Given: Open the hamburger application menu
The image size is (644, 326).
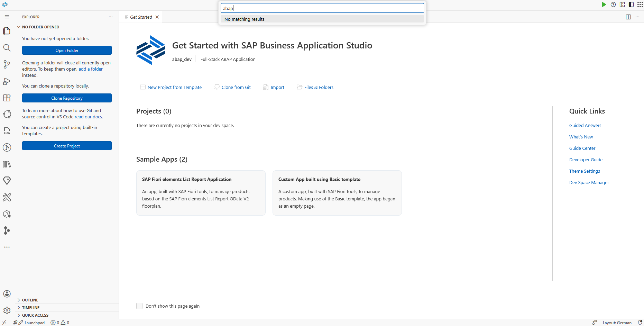Looking at the screenshot, I should (7, 17).
